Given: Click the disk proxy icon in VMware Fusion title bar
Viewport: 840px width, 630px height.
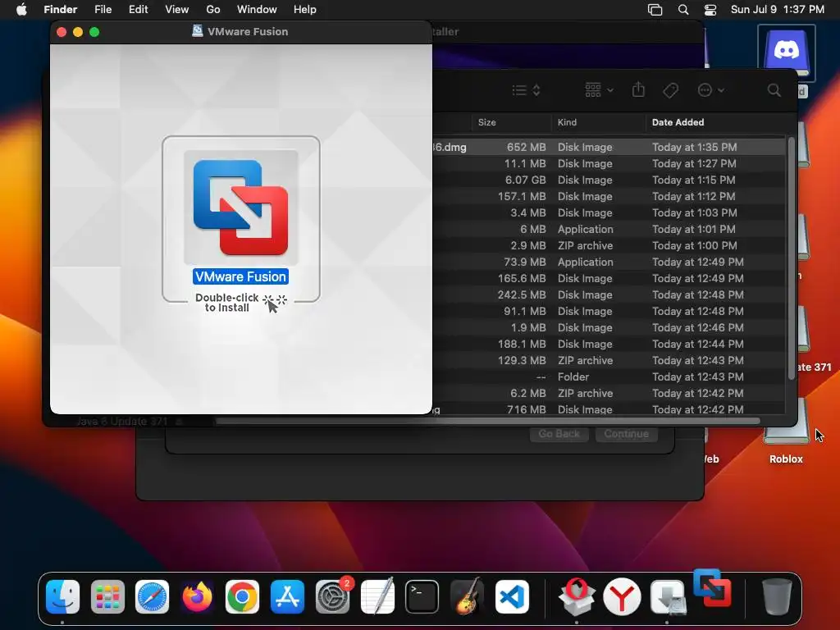Looking at the screenshot, I should click(x=197, y=31).
